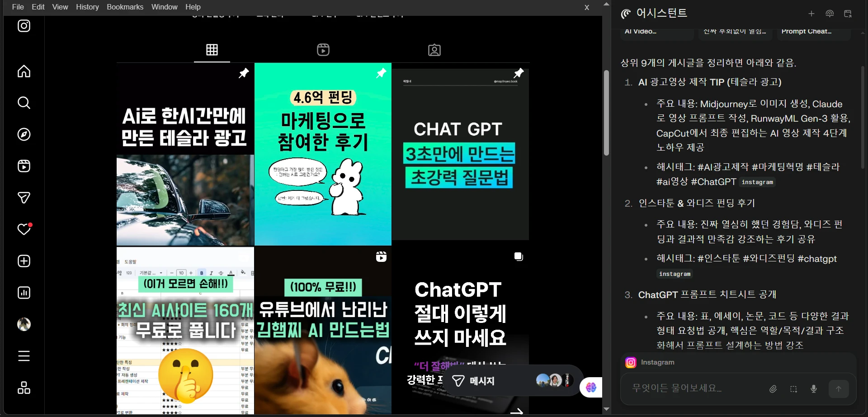Open the Dashboard bar chart icon
The width and height of the screenshot is (868, 417).
[x=24, y=293]
